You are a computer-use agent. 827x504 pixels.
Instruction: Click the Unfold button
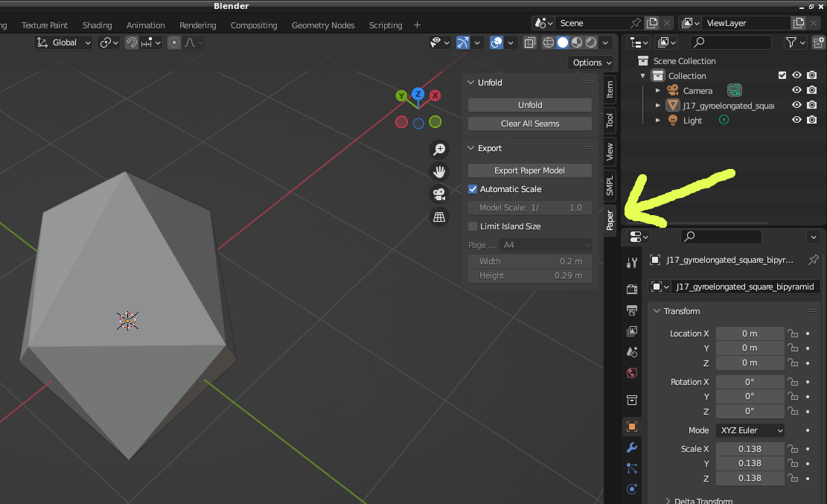coord(530,105)
